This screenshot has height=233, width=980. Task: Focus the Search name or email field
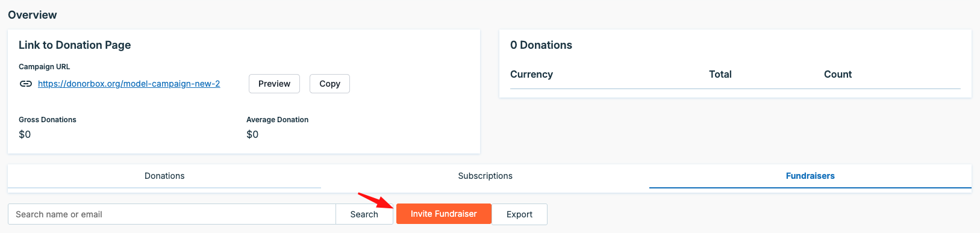tap(172, 214)
